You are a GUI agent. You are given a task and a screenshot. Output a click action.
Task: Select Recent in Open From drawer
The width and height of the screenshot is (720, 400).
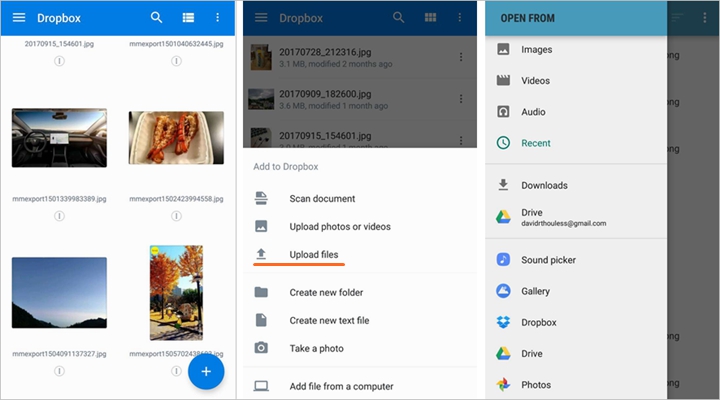pyautogui.click(x=576, y=143)
